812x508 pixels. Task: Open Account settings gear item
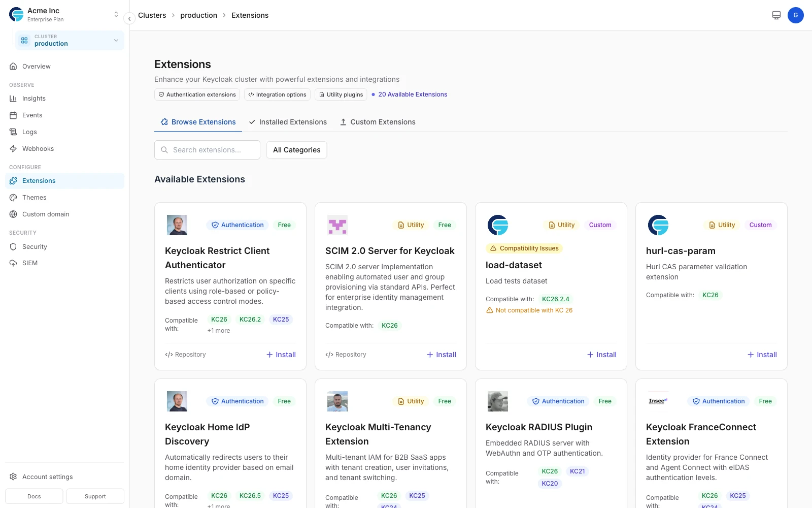[x=64, y=477]
